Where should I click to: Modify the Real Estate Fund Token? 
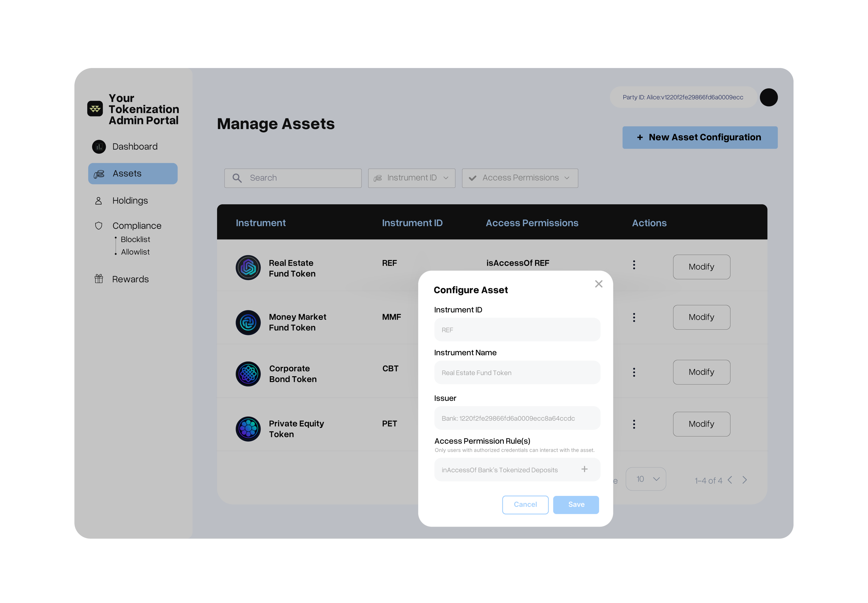click(701, 267)
